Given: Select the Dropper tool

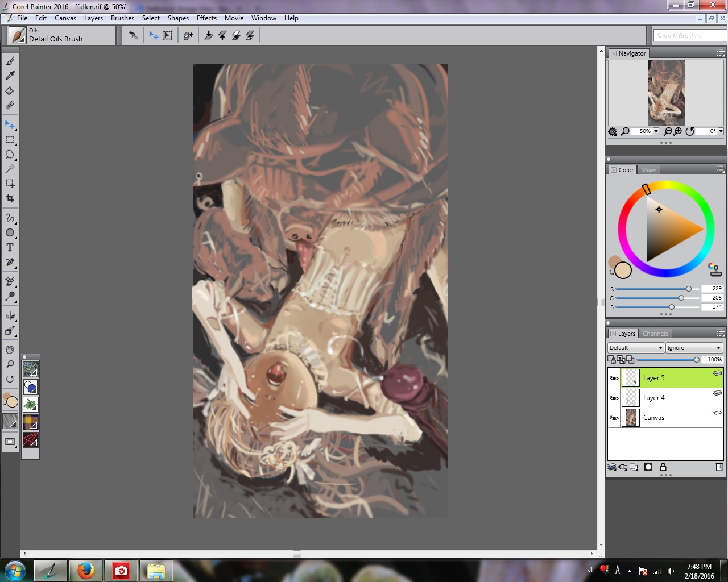Looking at the screenshot, I should click(x=10, y=76).
